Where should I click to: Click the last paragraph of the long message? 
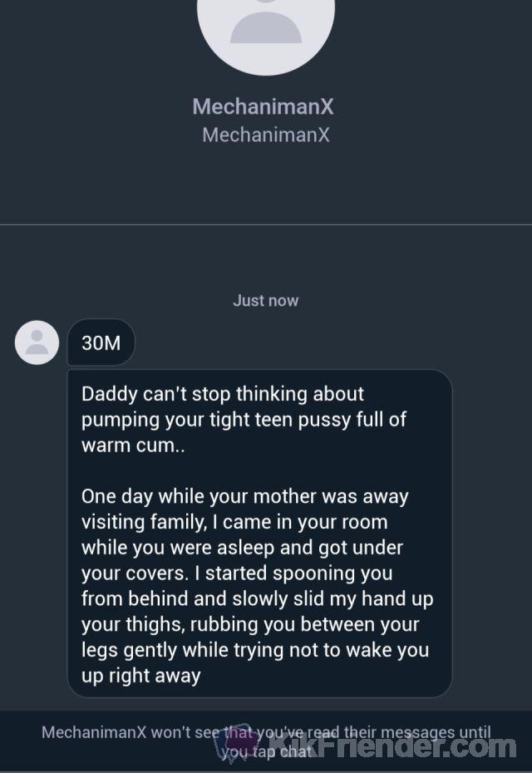tap(257, 586)
